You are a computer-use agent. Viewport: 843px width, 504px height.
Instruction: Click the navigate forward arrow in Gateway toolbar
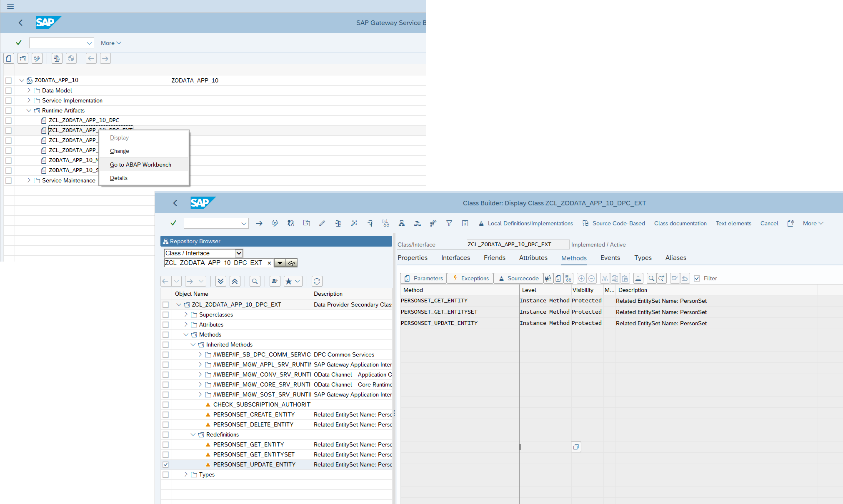[105, 58]
